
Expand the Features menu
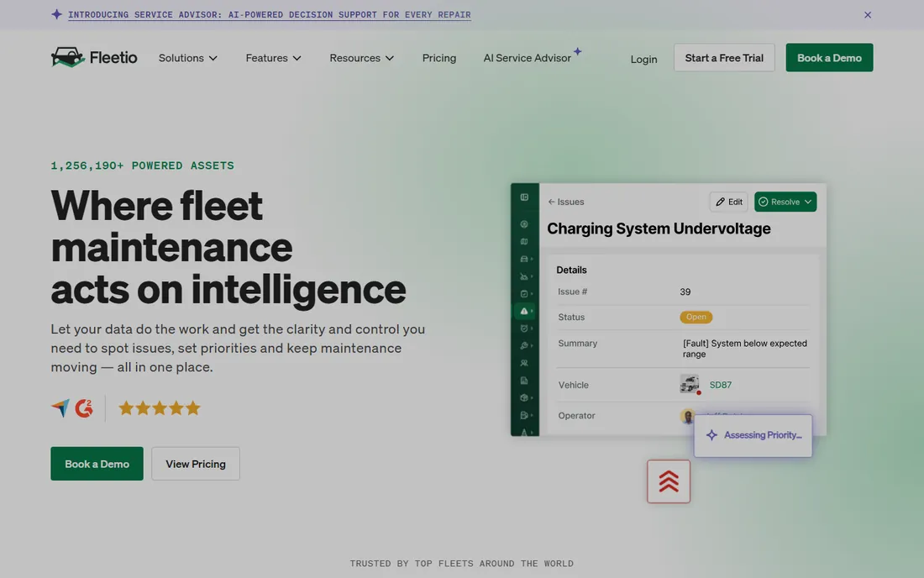(x=274, y=58)
